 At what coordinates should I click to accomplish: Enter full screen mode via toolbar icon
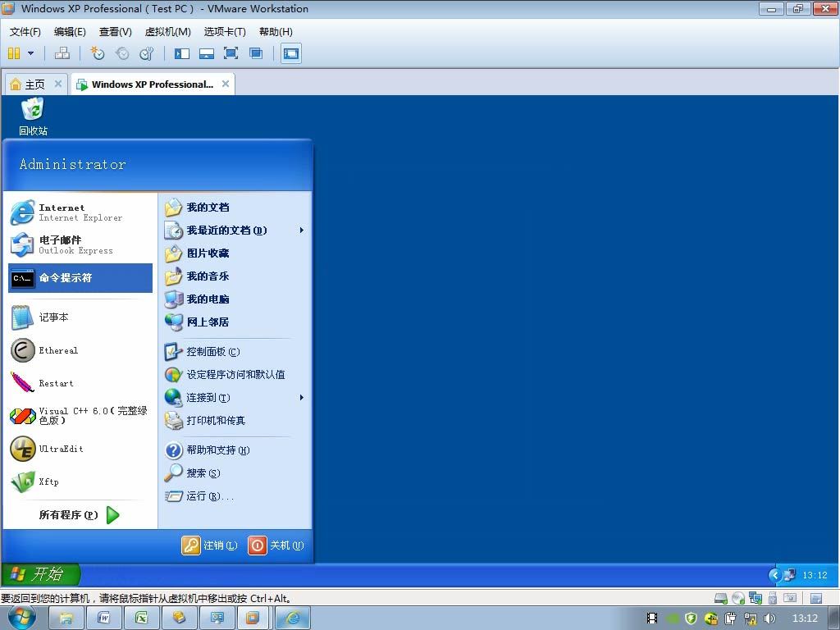point(231,53)
